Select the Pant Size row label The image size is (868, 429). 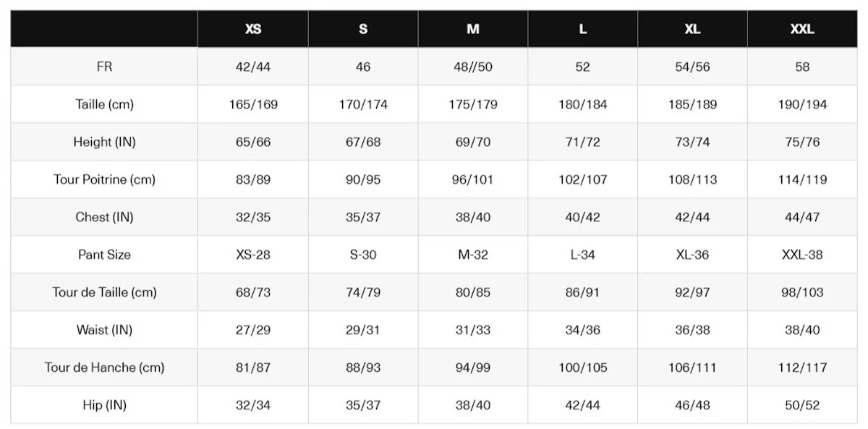tap(104, 255)
